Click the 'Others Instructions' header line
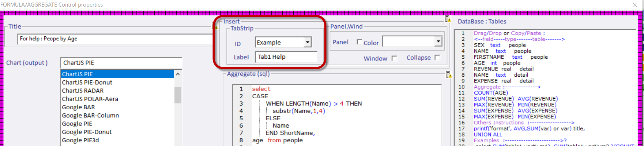The width and height of the screenshot is (644, 146). tap(524, 123)
